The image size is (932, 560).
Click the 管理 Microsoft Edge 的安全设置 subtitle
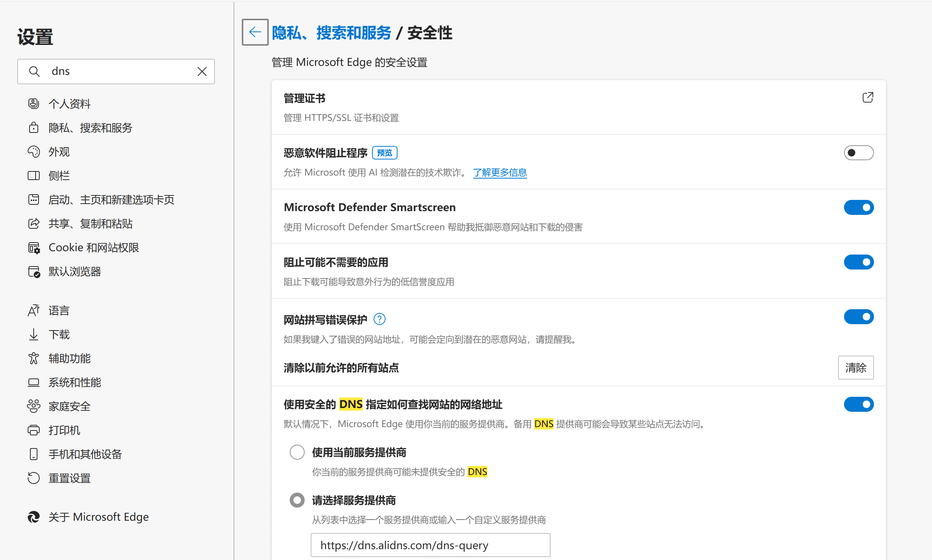349,62
